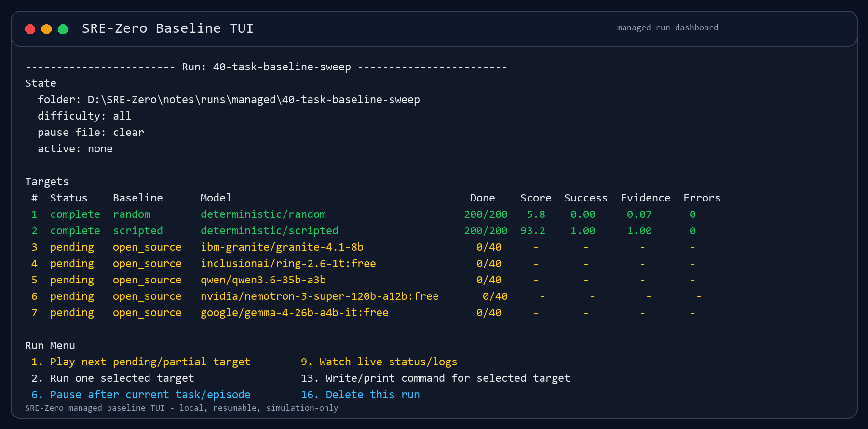Click the Baseline column header
868x429 pixels.
[138, 198]
